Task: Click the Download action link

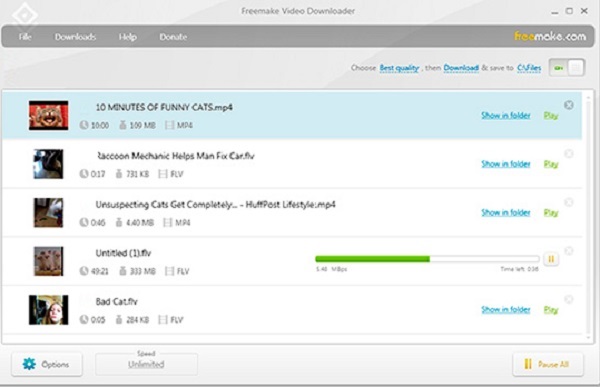Action: pos(461,68)
